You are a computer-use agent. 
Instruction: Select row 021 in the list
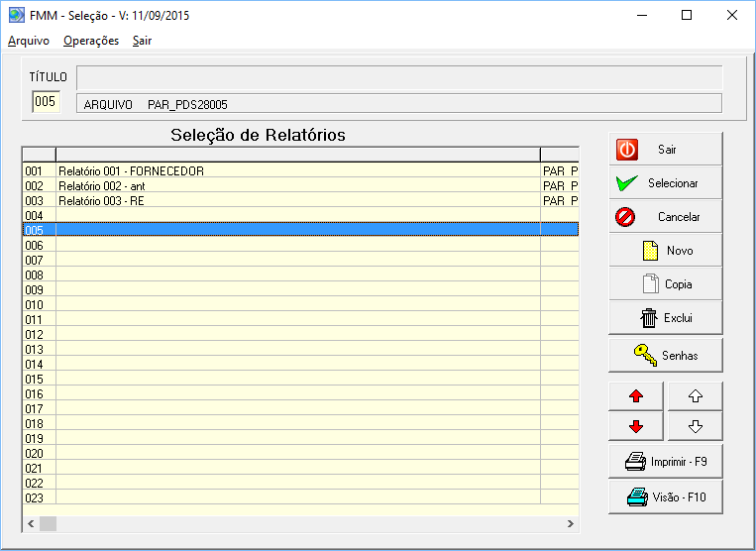300,468
